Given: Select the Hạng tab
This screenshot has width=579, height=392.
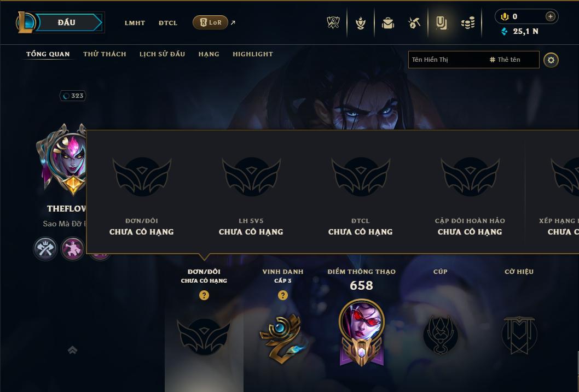Looking at the screenshot, I should [209, 54].
